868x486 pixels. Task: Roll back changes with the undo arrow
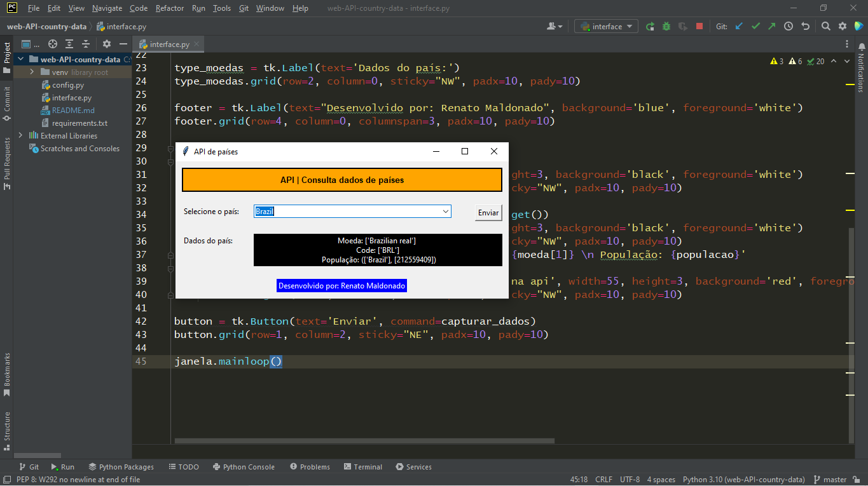click(x=805, y=27)
